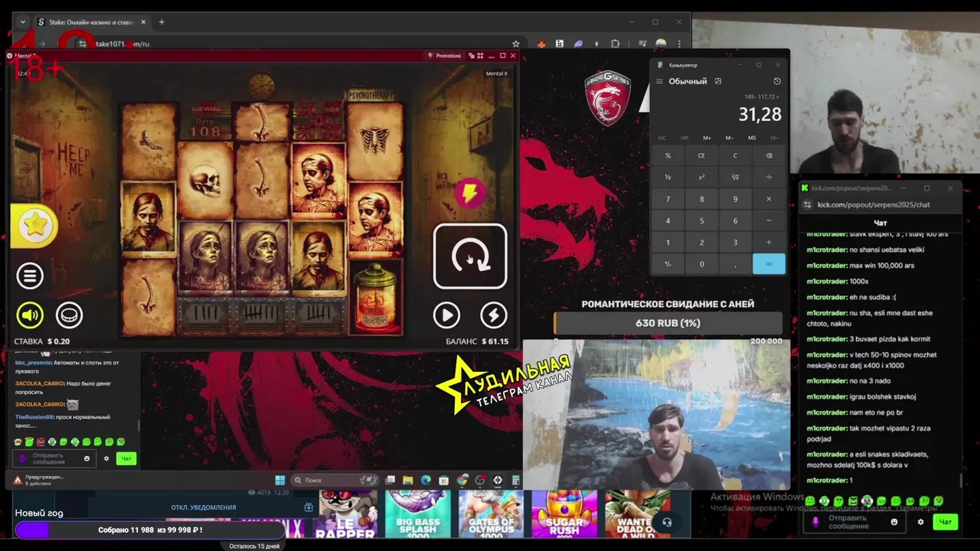Open File Explorer from the taskbar
This screenshot has width=980, height=551.
click(x=408, y=480)
